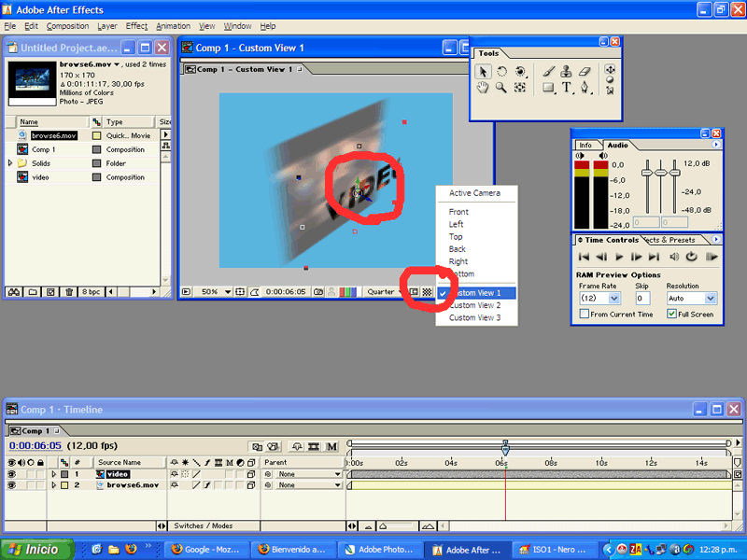Select the Selection arrow tool

coord(483,72)
